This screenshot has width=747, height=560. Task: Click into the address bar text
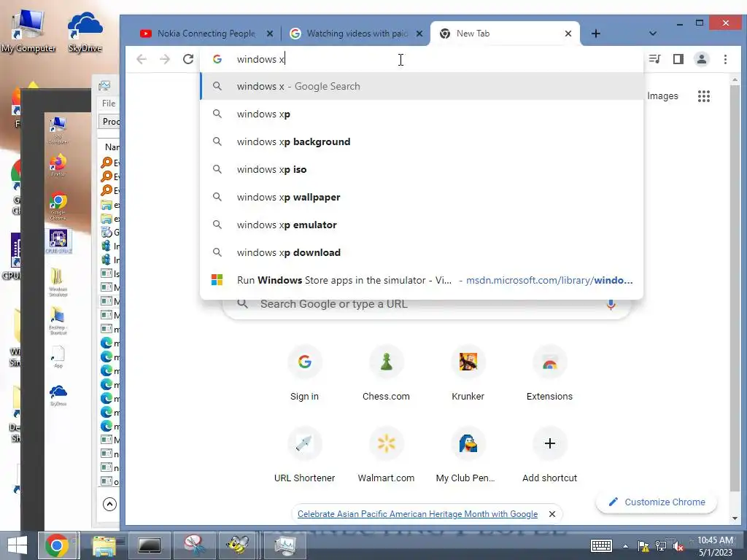(x=260, y=59)
